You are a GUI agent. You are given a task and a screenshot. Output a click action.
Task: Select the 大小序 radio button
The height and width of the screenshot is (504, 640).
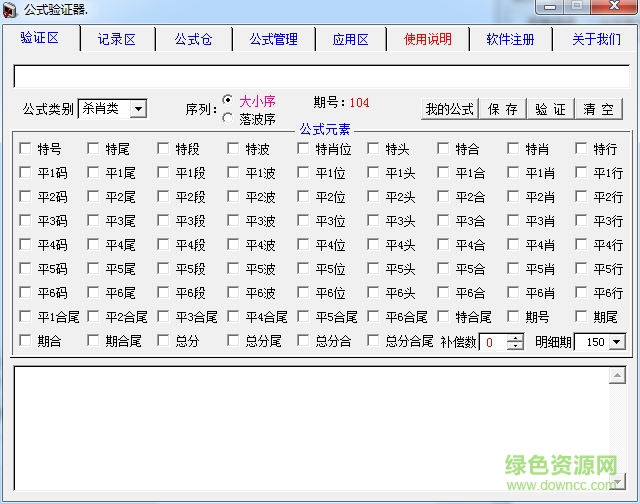[x=228, y=100]
